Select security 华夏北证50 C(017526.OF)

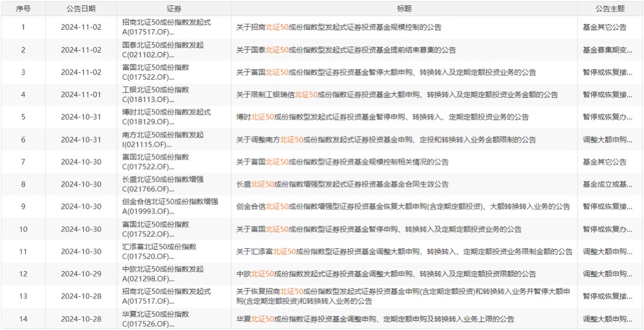pyautogui.click(x=155, y=319)
